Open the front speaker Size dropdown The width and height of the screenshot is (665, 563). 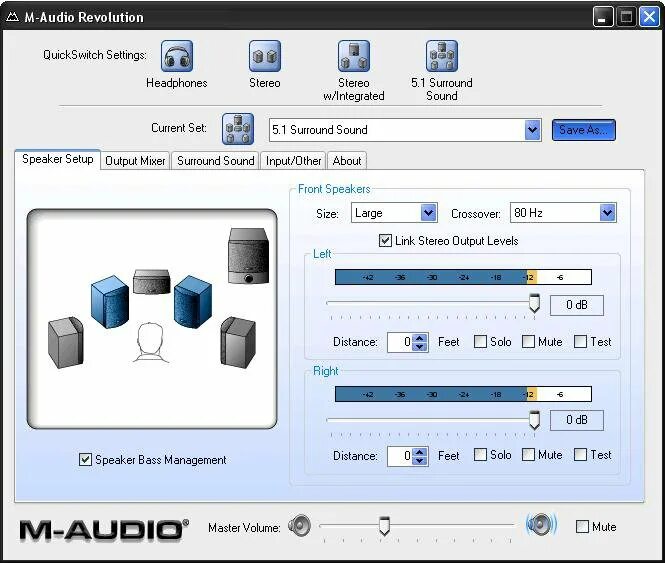pos(428,213)
